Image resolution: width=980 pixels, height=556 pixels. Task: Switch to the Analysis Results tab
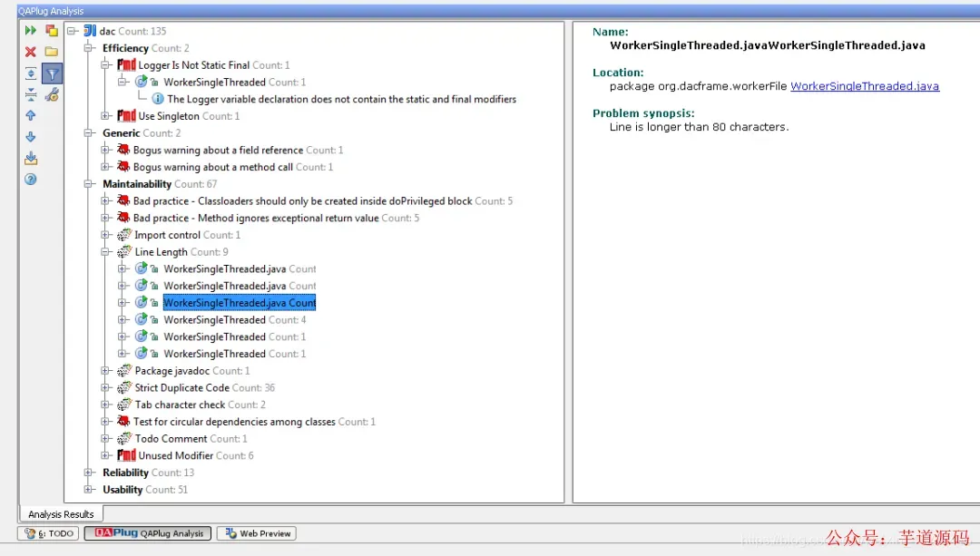[x=61, y=514]
